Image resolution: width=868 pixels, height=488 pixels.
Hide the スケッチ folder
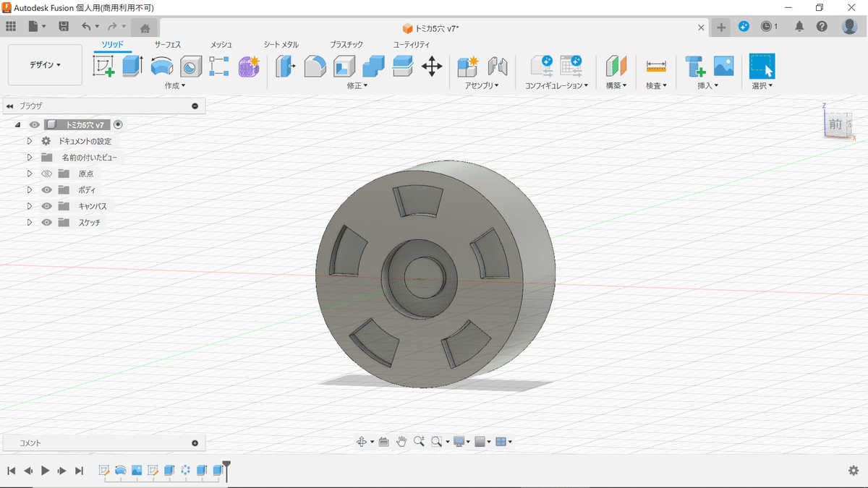click(47, 222)
